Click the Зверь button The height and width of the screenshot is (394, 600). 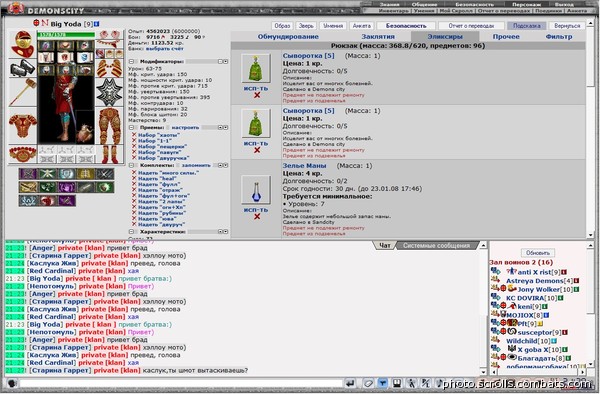(x=306, y=26)
